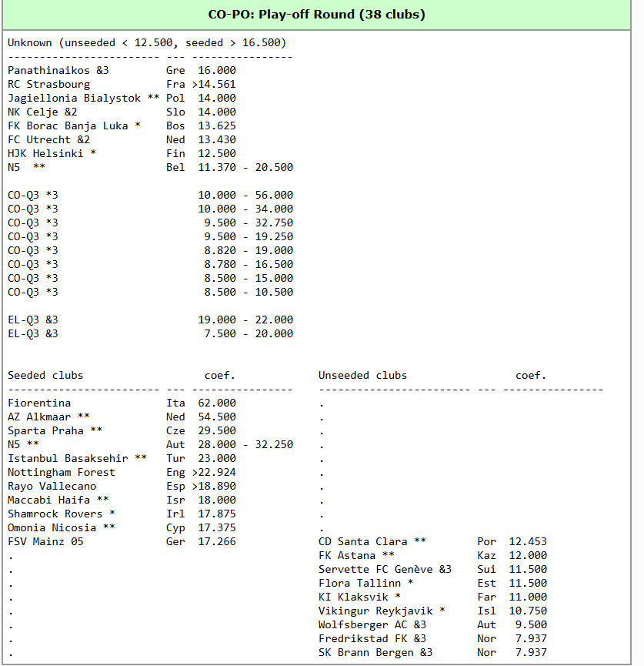Click Nottingham Forest club name
This screenshot has height=666, width=644.
62,472
